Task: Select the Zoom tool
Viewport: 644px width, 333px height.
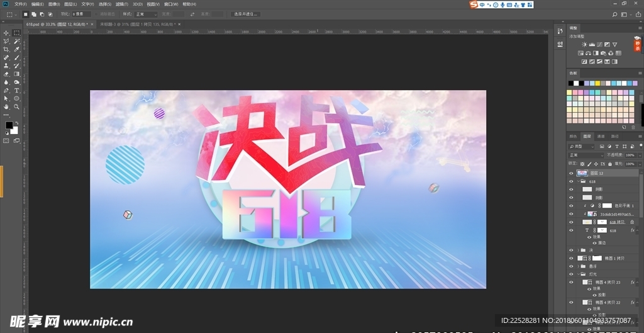Action: click(x=16, y=107)
